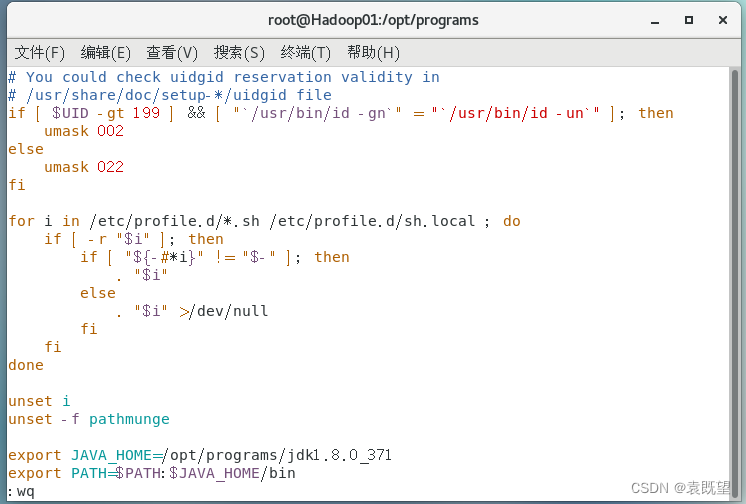Click the 'if [ -r "$i" ]; then' line
This screenshot has width=746, height=504.
(x=134, y=239)
